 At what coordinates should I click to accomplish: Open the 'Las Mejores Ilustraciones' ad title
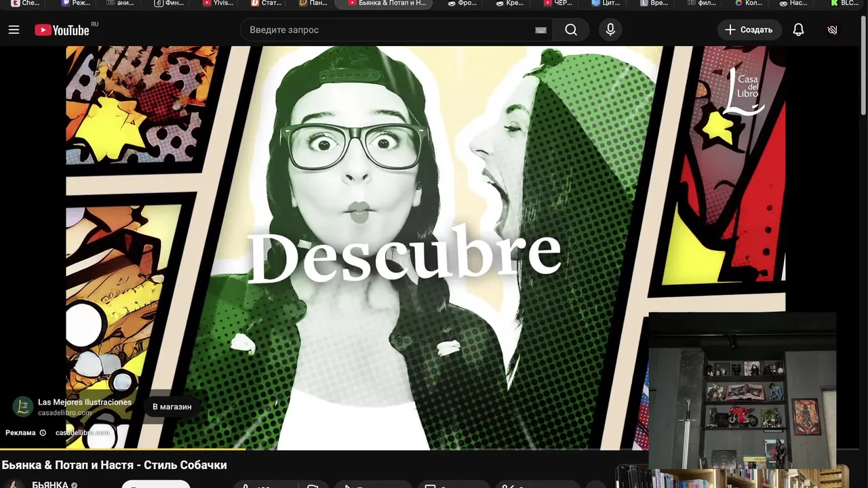[85, 402]
